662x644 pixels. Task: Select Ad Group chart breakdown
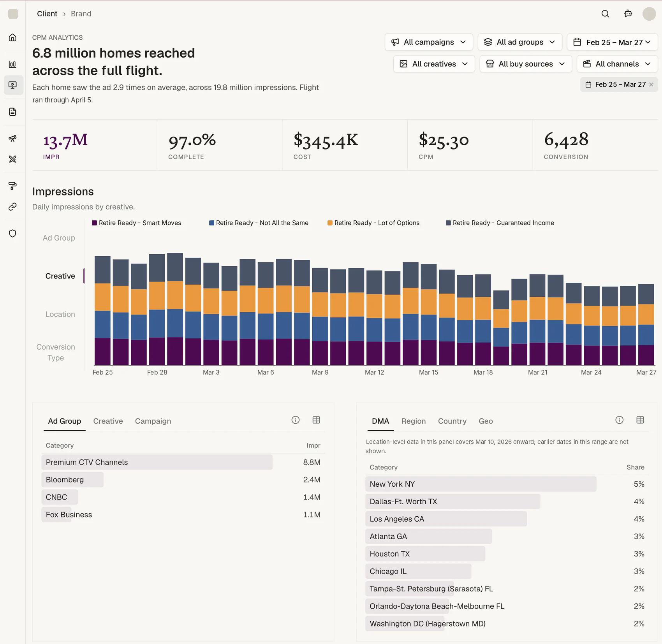coord(59,238)
